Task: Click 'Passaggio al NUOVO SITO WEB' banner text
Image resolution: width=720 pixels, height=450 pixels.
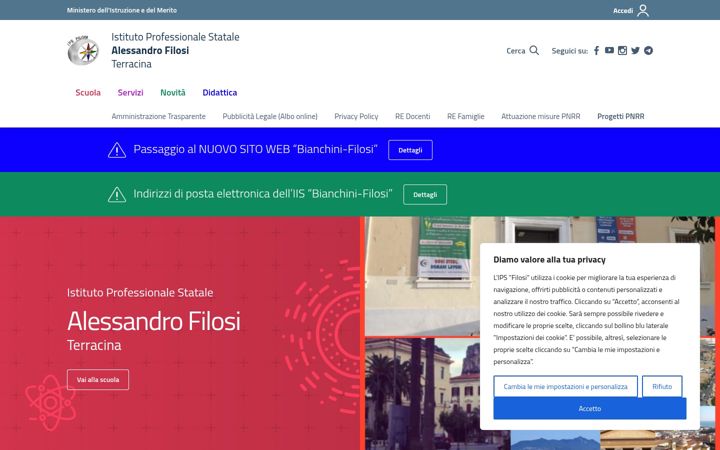Action: click(255, 149)
